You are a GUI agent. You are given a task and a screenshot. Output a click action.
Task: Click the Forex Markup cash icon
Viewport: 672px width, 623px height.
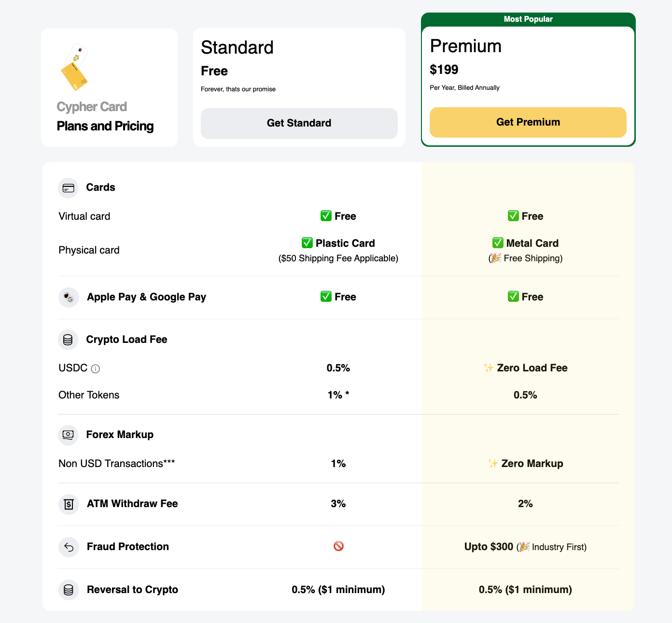click(x=68, y=435)
